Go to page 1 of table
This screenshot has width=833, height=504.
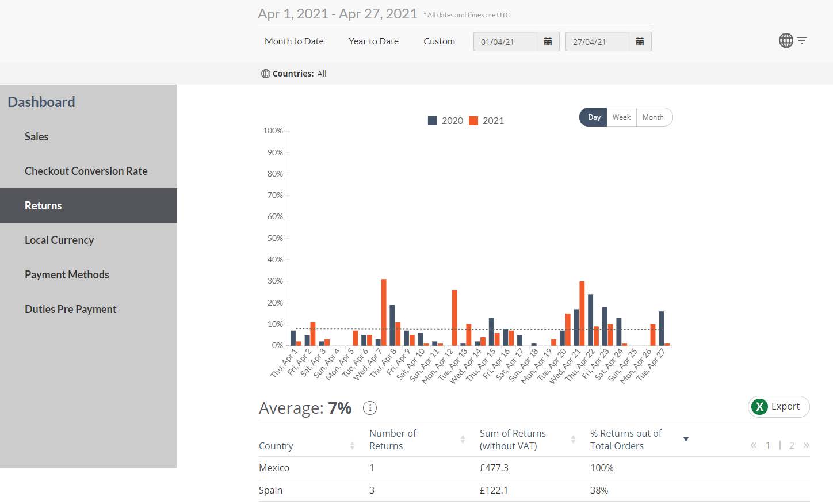tap(768, 445)
